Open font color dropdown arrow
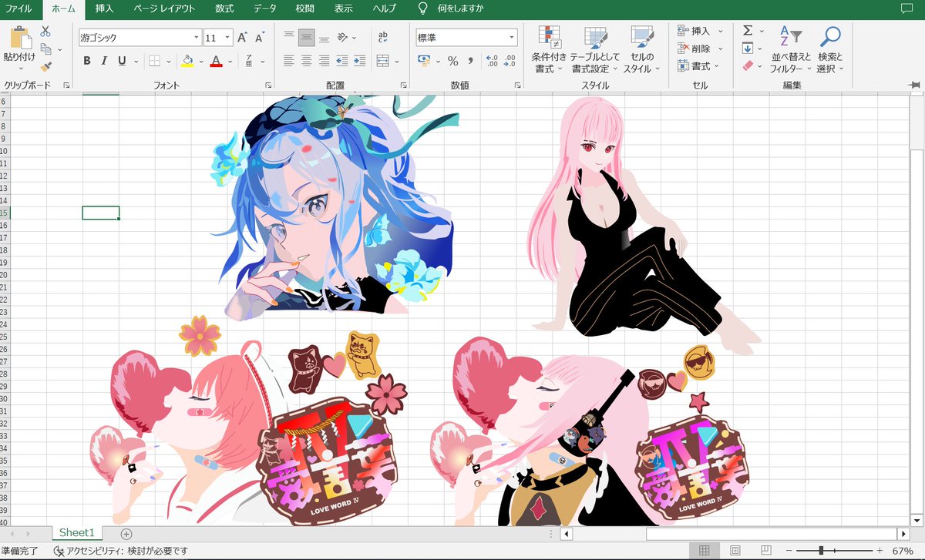925x560 pixels. (230, 61)
